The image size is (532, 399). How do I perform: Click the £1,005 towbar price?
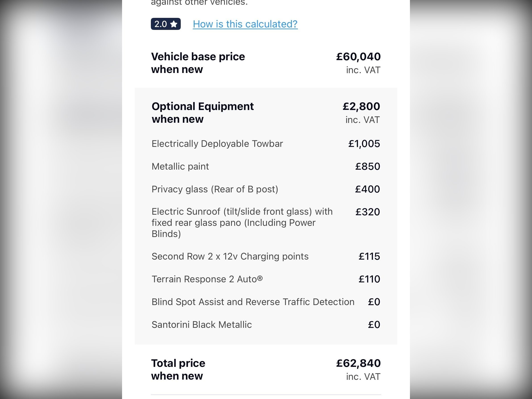[x=364, y=143]
